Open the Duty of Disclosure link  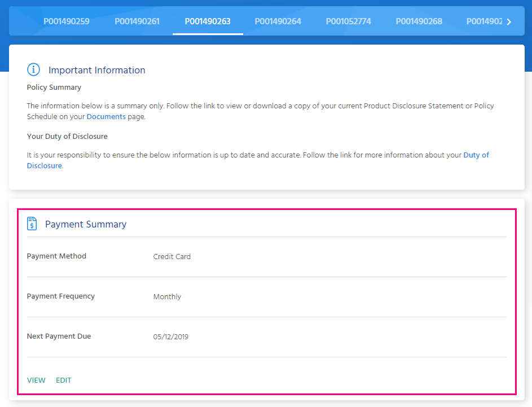tap(476, 155)
